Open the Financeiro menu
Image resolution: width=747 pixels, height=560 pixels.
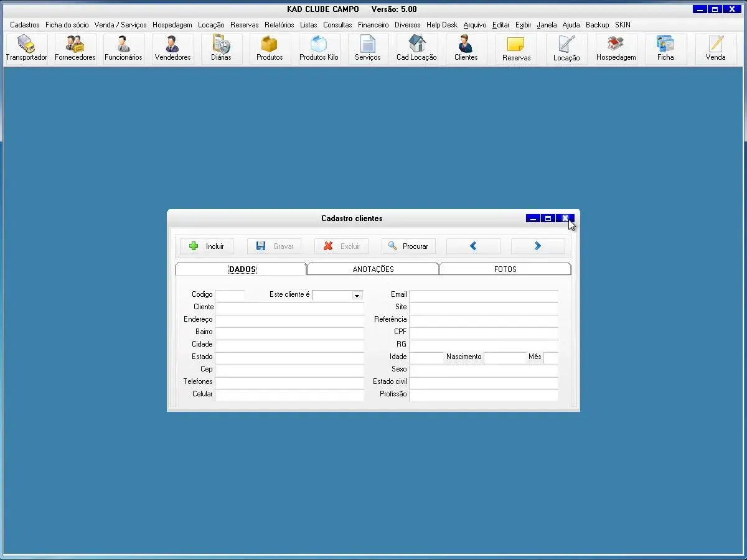pos(373,25)
